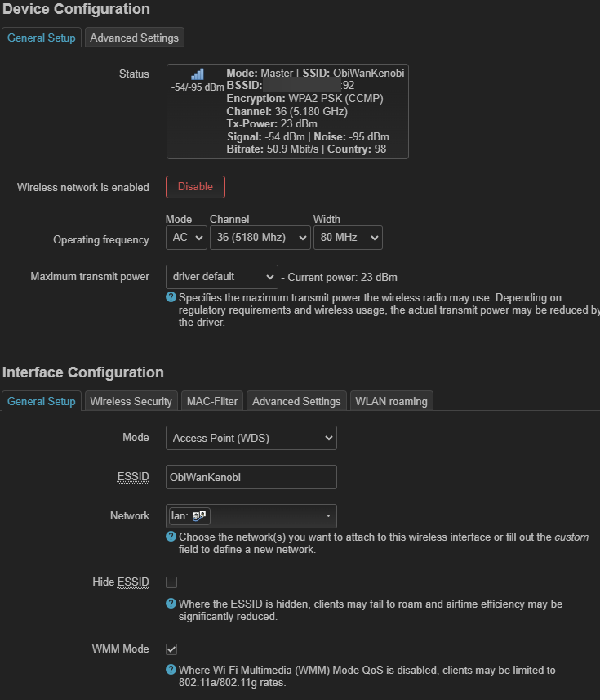This screenshot has height=700, width=600.
Task: Click the signal strength bars icon in Status
Action: pyautogui.click(x=198, y=74)
